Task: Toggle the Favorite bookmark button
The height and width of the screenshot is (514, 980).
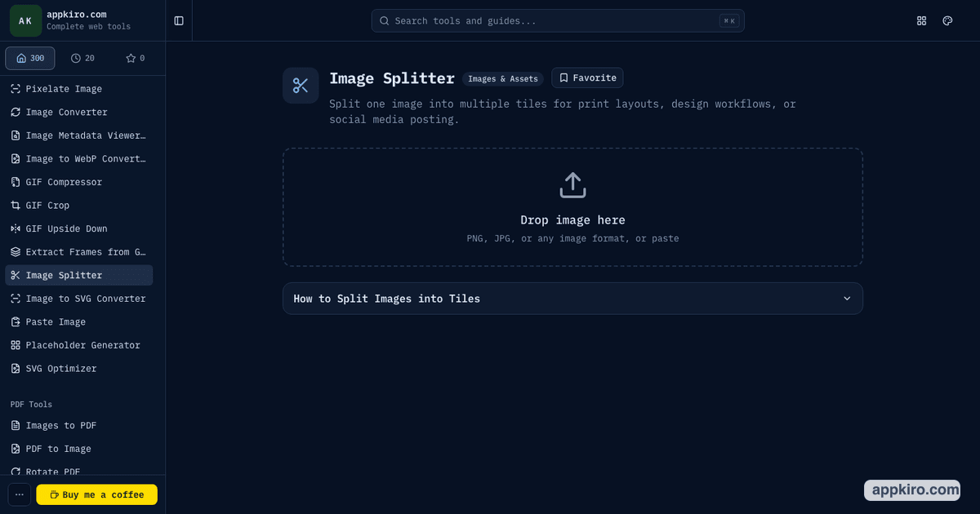Action: click(x=587, y=78)
